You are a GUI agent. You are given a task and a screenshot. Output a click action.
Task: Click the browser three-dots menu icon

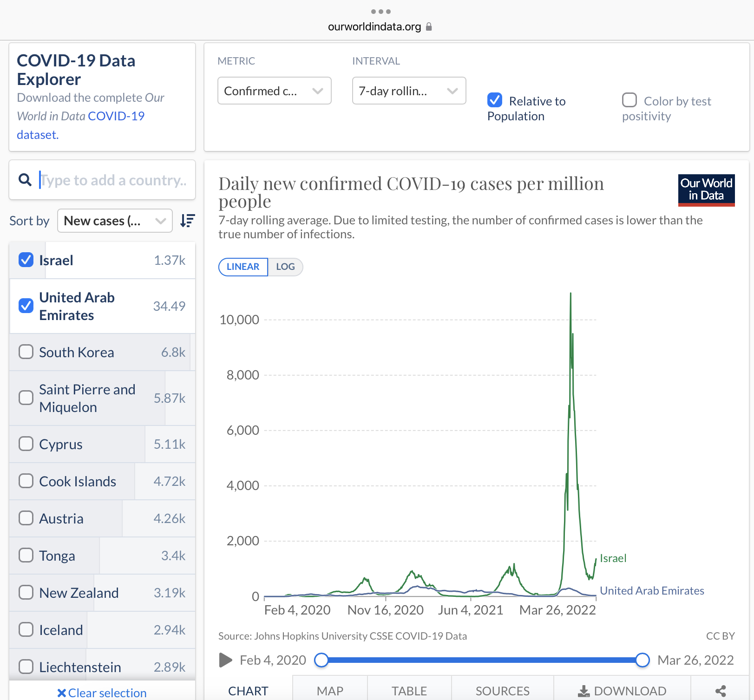pos(380,12)
